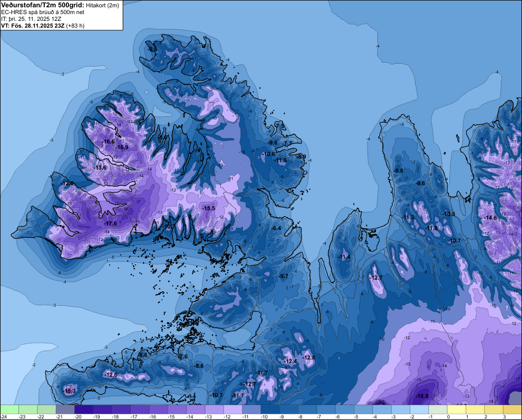Screen dimensions: 522x420
Task: Select the 'EC-HRES spá brúuð á 500m net' line
Action: point(43,13)
